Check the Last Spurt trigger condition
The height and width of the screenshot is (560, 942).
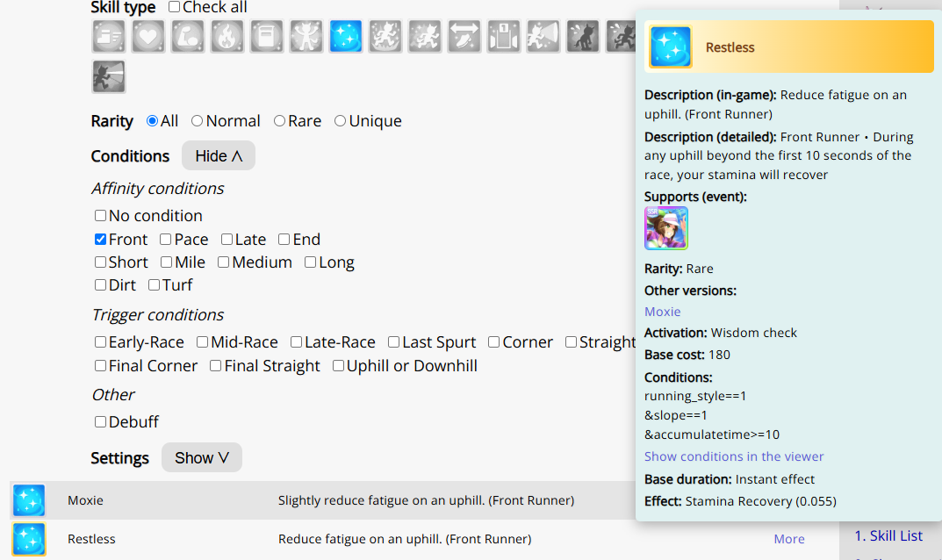click(393, 342)
